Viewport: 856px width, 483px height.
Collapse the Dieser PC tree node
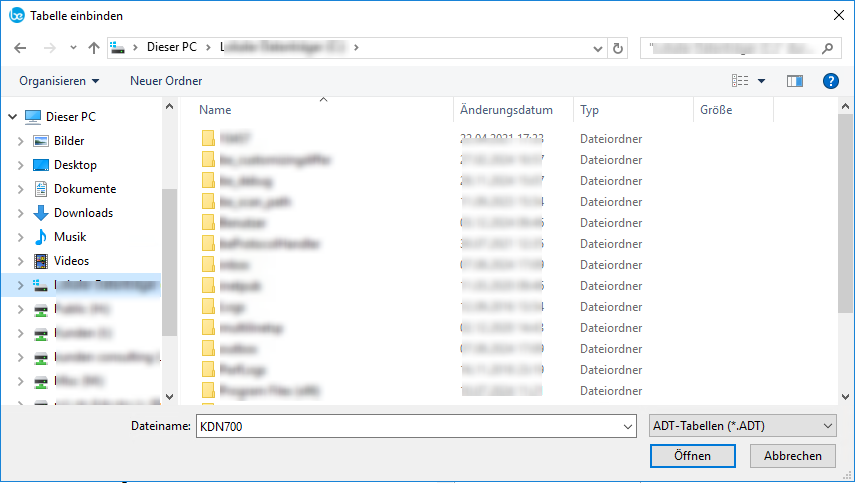(x=12, y=117)
